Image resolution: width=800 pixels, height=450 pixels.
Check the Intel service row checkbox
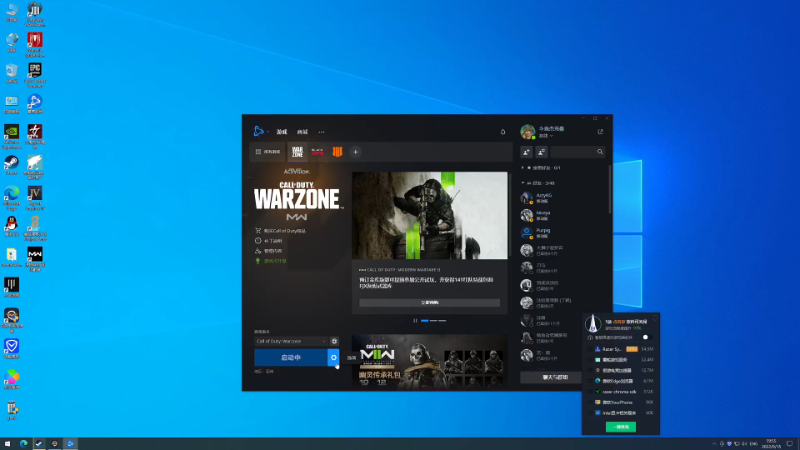pos(591,413)
